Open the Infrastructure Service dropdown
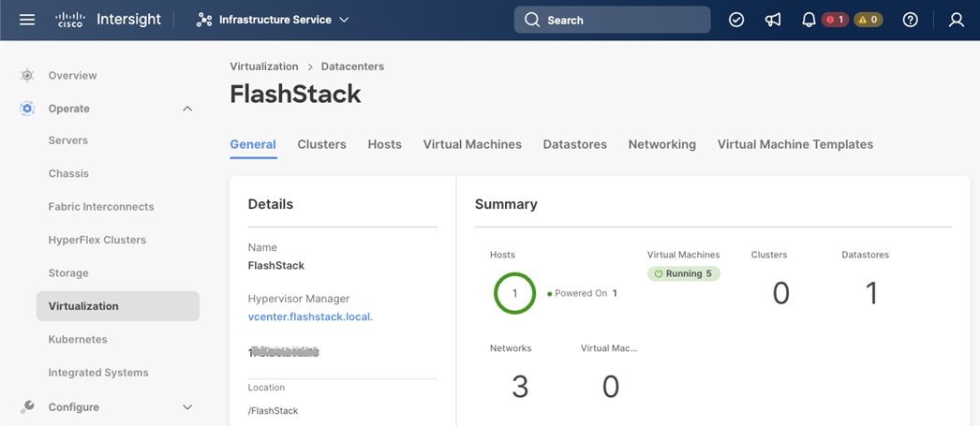980x426 pixels. pyautogui.click(x=273, y=20)
